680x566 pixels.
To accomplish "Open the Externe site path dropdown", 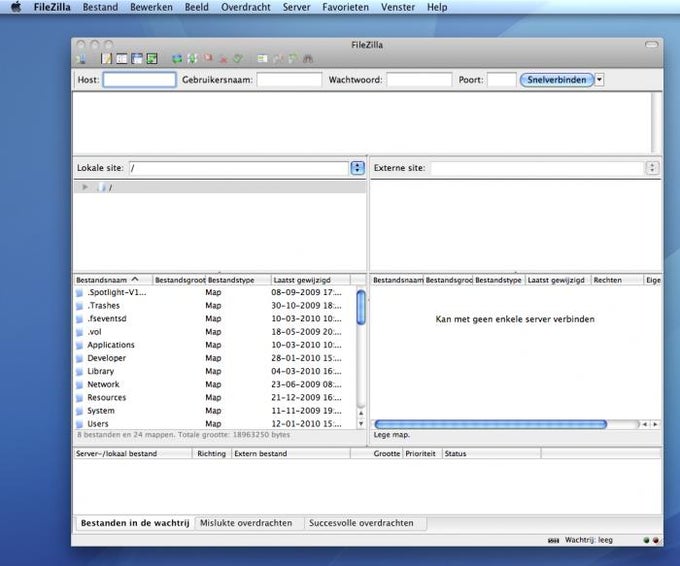I will pyautogui.click(x=652, y=168).
